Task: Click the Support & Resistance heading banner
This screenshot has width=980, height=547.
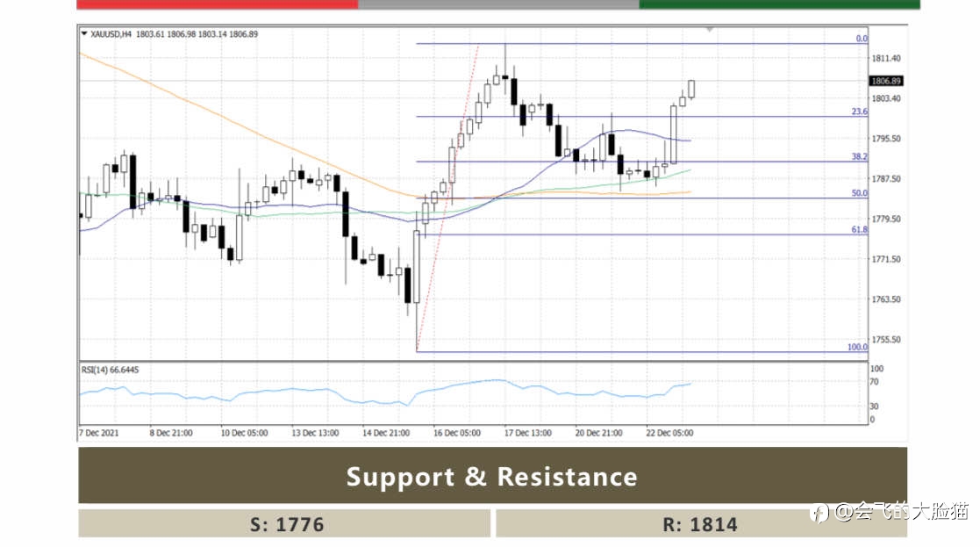Action: click(492, 476)
